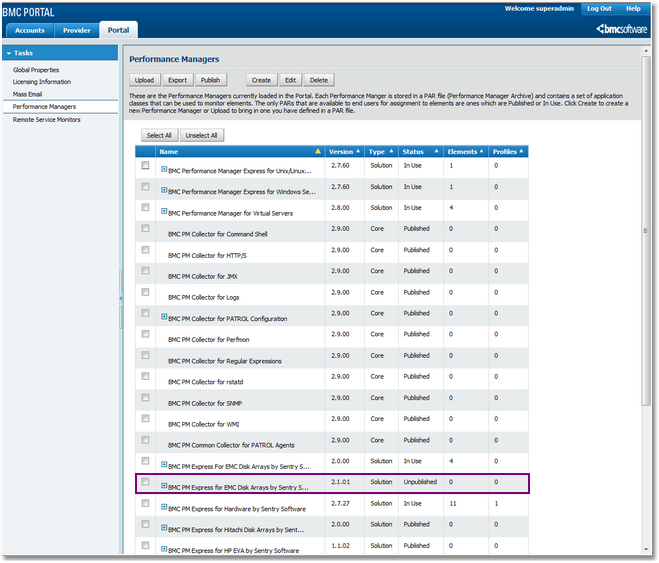This screenshot has height=563, width=659.
Task: Switch to the Portal tab
Action: (x=119, y=30)
